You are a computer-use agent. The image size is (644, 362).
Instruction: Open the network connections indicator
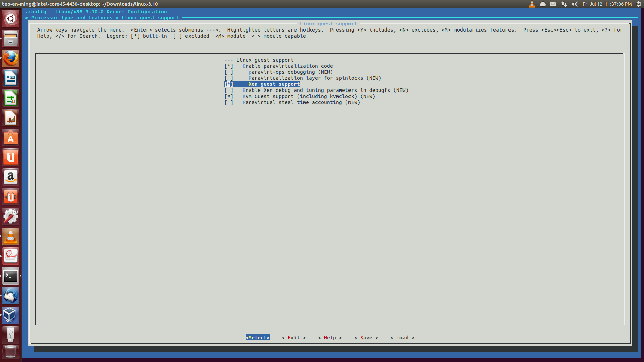(564, 4)
